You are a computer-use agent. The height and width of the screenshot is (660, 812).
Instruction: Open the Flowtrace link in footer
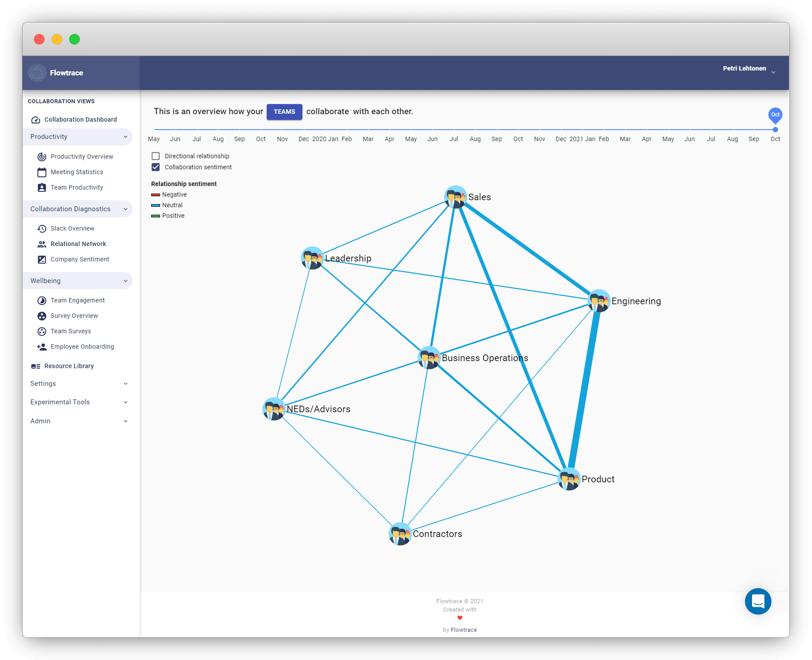pos(463,629)
